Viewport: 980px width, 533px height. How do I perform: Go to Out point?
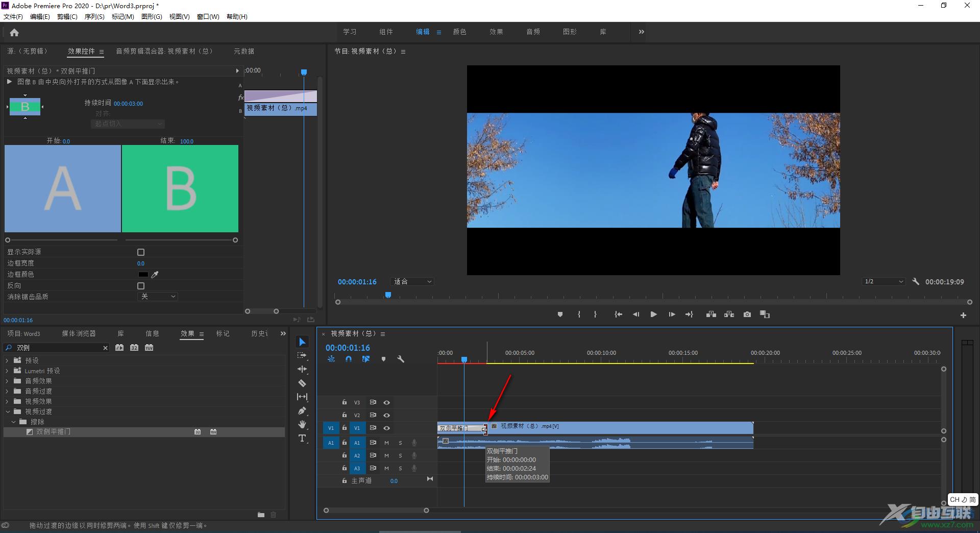pyautogui.click(x=689, y=314)
